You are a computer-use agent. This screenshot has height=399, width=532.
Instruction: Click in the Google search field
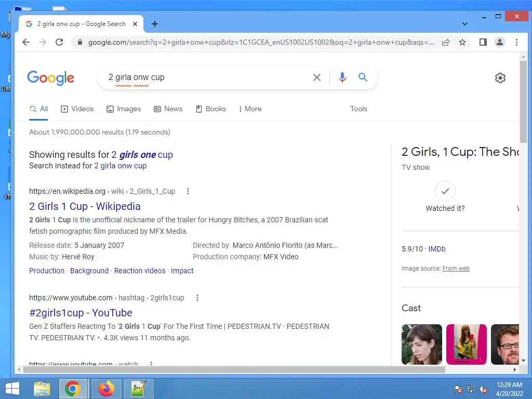tap(207, 77)
